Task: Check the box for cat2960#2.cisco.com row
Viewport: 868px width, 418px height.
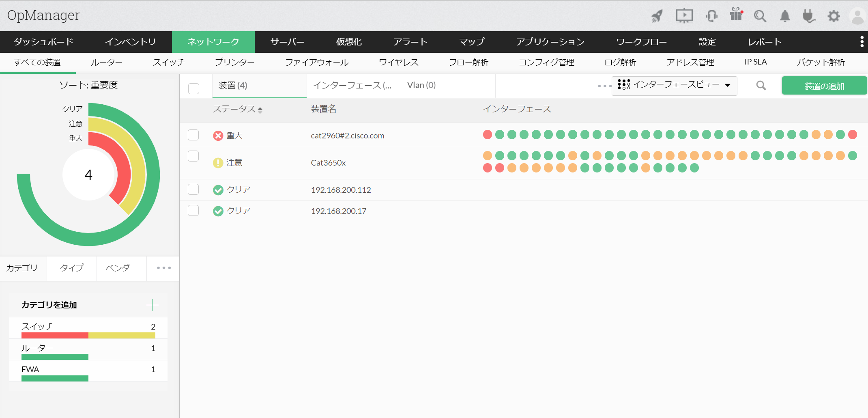Action: click(193, 135)
